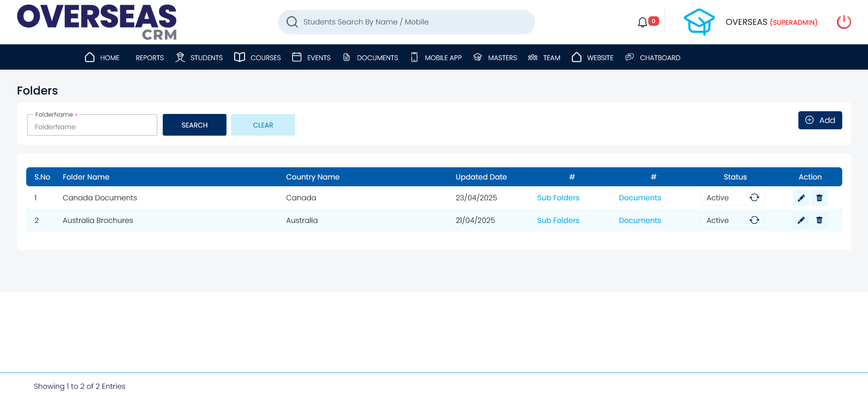
Task: Click the Add folder button
Action: click(820, 120)
